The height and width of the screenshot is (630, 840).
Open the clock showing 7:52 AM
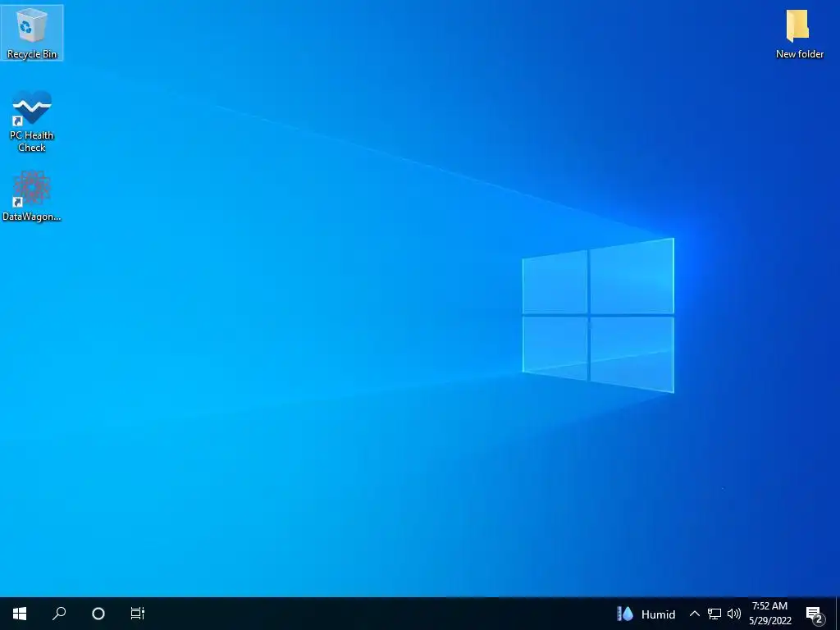click(769, 614)
